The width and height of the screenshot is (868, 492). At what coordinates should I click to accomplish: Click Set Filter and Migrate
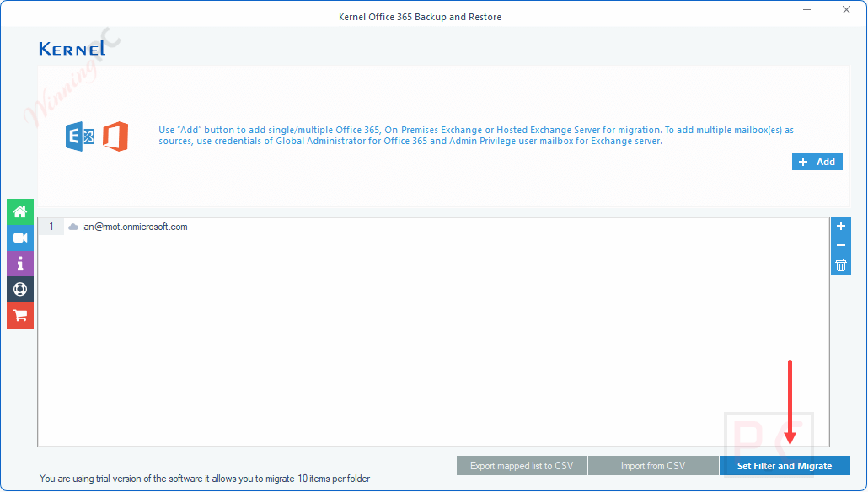tap(785, 465)
